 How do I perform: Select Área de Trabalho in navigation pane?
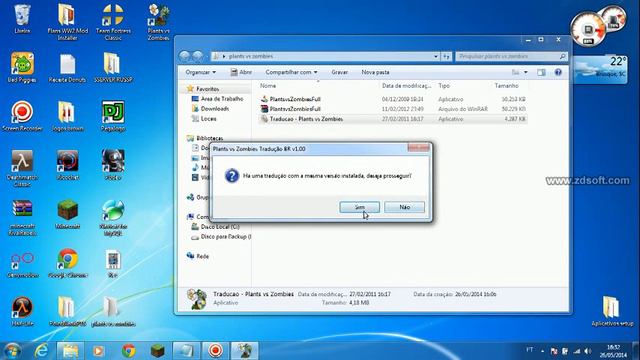pyautogui.click(x=222, y=99)
